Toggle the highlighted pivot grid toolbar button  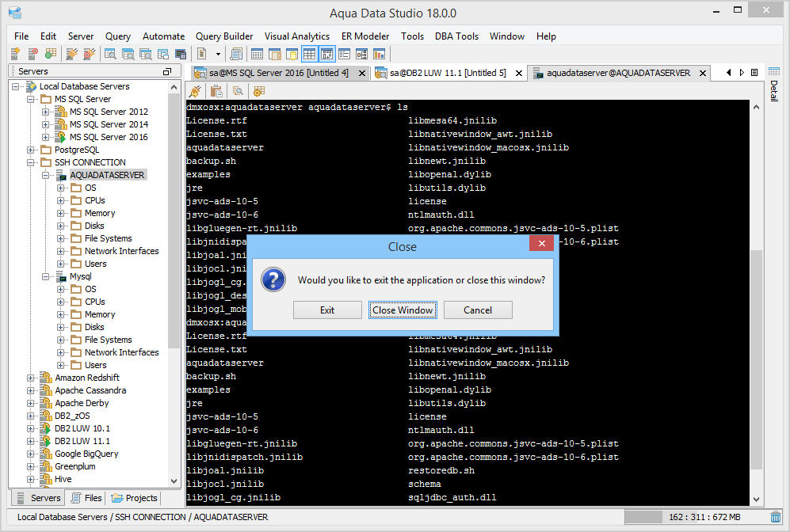(327, 54)
